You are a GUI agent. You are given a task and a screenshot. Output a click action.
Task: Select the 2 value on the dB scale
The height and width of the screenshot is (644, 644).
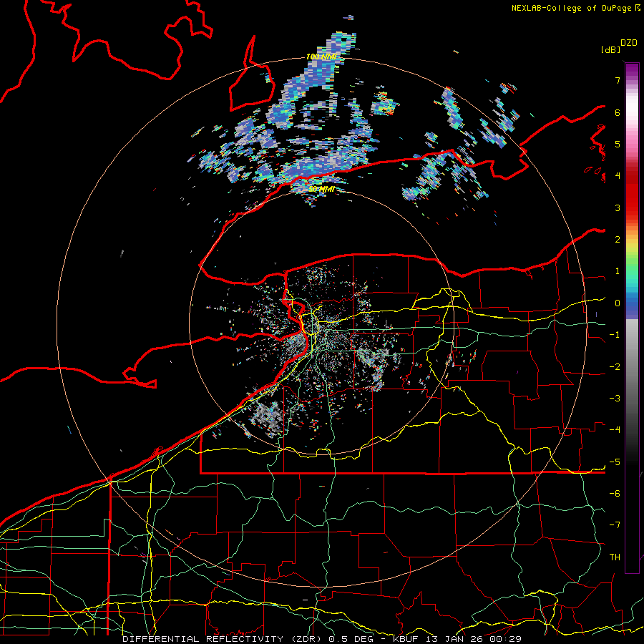(x=618, y=240)
